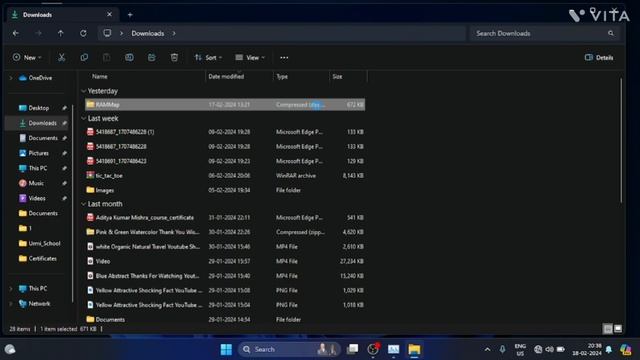Click the PC monitor icon in address bar

point(107,33)
